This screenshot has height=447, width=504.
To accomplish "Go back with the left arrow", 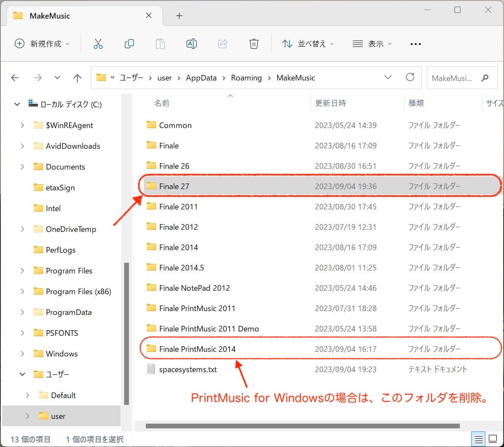I will tap(15, 78).
